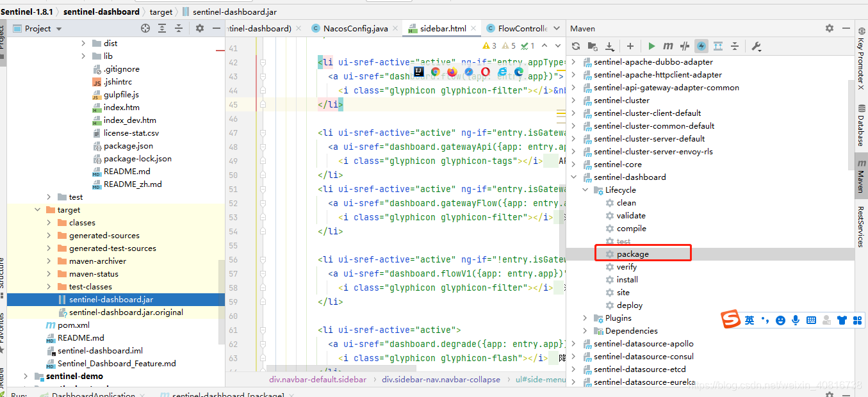The height and width of the screenshot is (397, 868).
Task: Open the Project view dropdown
Action: point(59,29)
